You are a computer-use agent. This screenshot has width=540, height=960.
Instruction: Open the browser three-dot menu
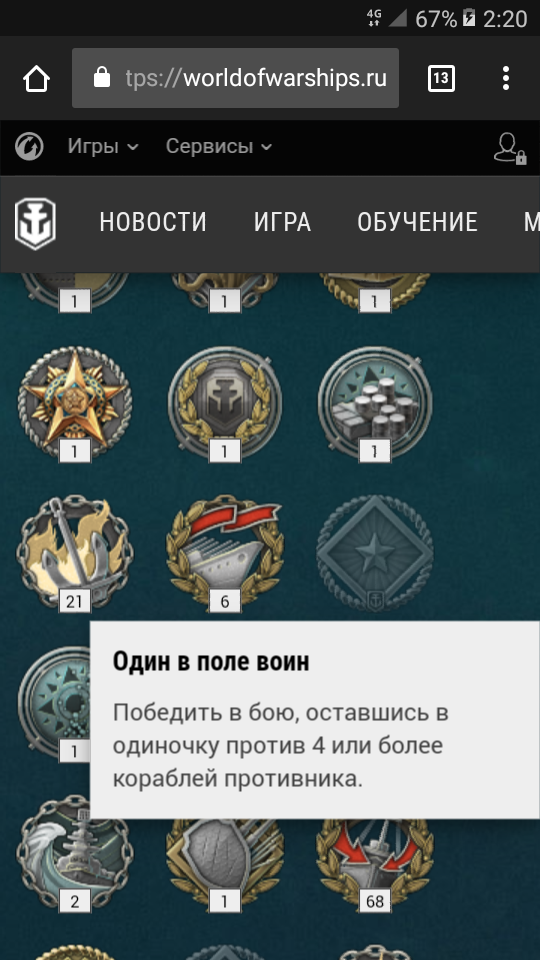tap(506, 78)
